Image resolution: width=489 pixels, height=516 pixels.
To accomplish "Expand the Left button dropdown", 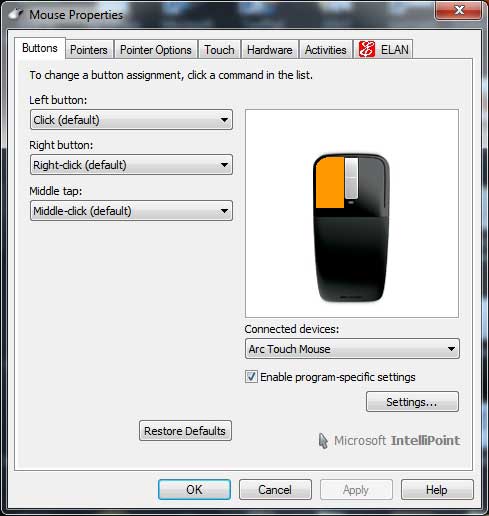I will (x=131, y=120).
